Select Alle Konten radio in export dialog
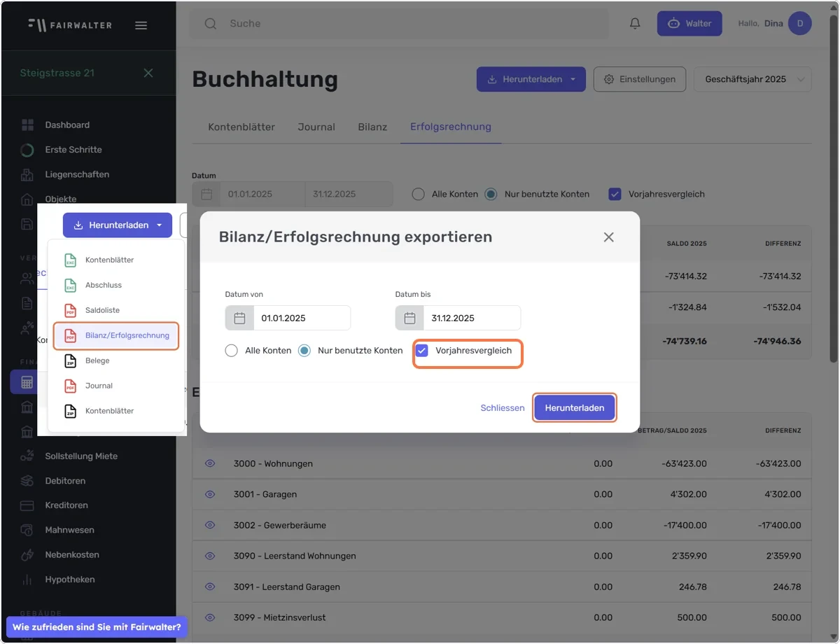840x644 pixels. pyautogui.click(x=232, y=351)
